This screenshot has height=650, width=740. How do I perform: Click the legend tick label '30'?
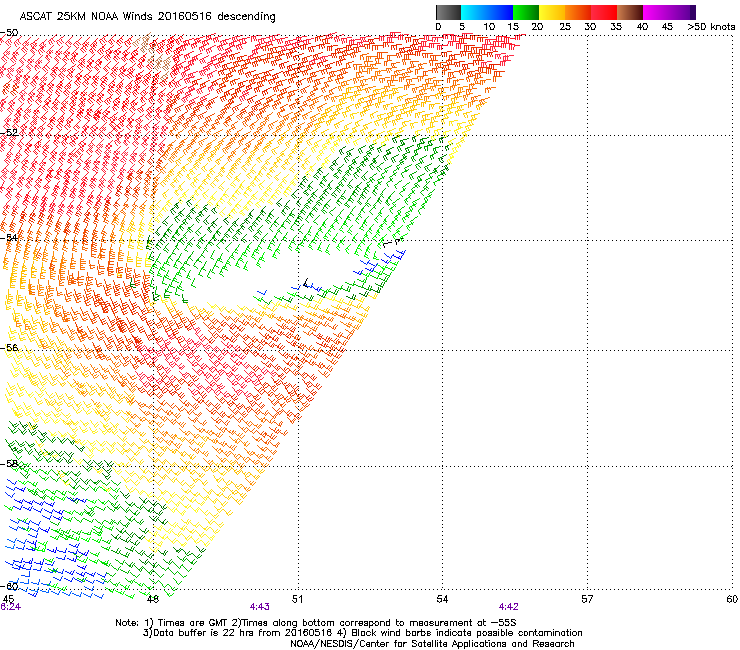tap(590, 27)
